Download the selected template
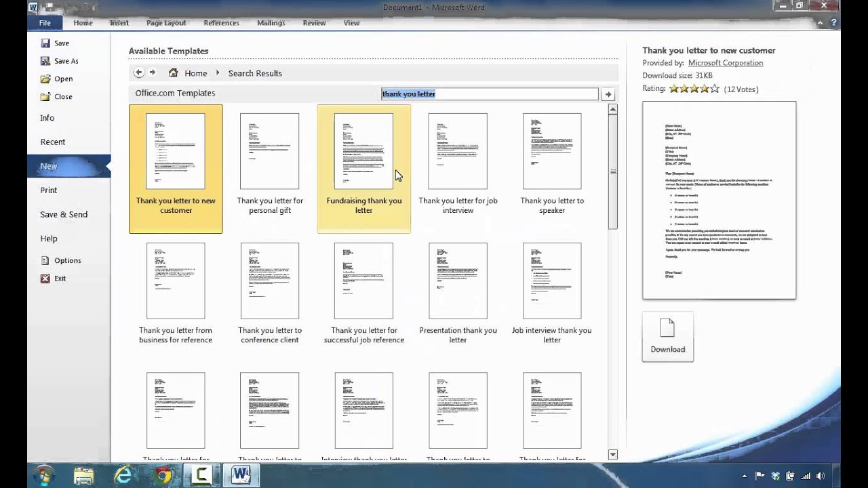Image resolution: width=868 pixels, height=488 pixels. [668, 337]
